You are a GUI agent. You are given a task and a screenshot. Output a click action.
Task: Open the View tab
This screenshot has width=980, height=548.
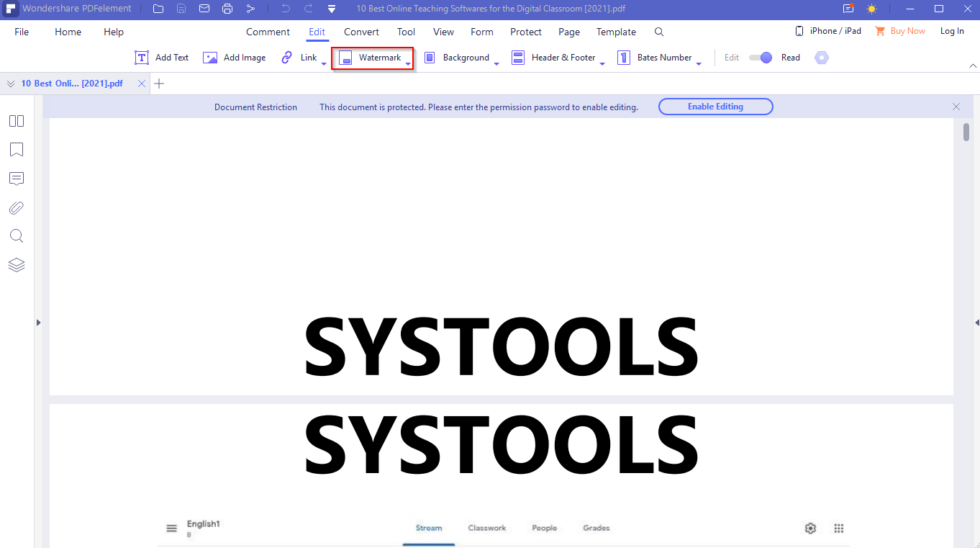[443, 32]
